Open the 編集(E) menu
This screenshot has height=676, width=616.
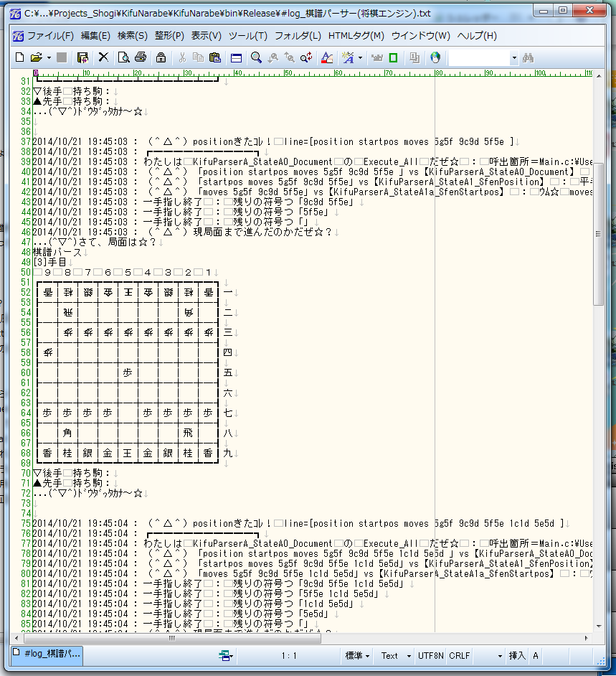pos(95,36)
